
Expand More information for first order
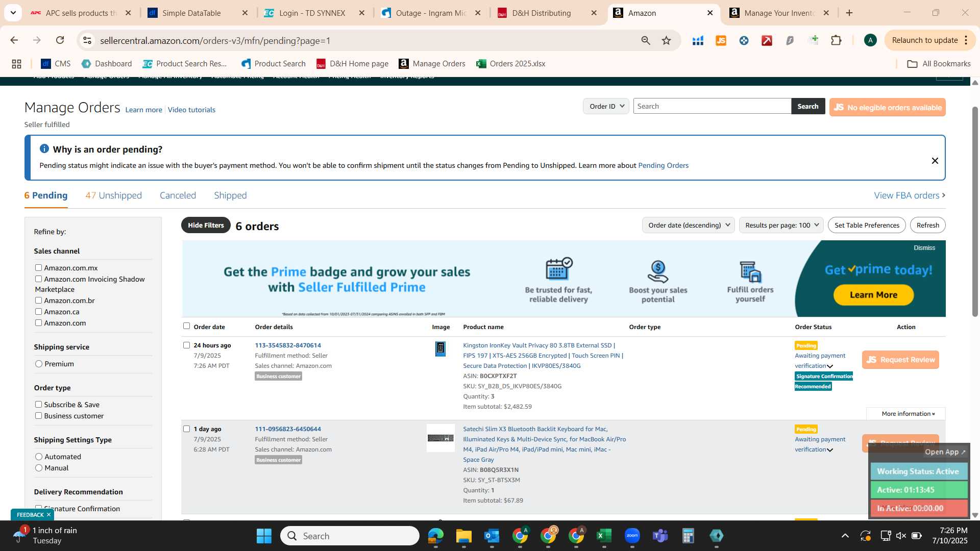(908, 414)
